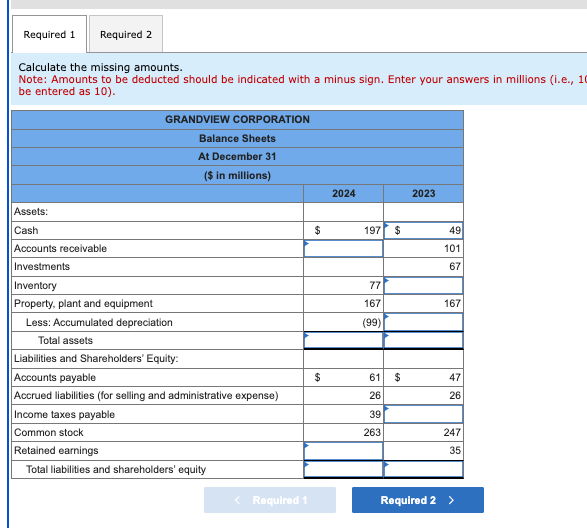587x528 pixels.
Task: Click the 2023 Inventory input field
Action: [x=423, y=285]
